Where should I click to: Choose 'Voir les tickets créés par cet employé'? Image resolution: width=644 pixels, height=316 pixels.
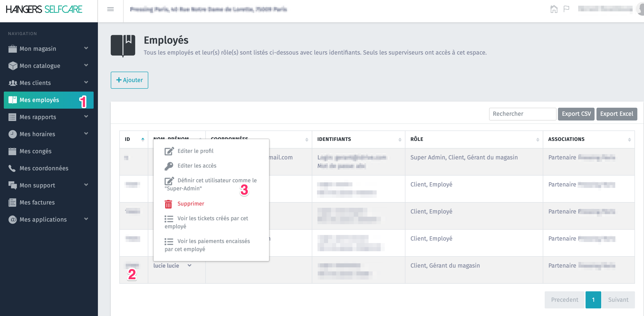[x=206, y=222]
